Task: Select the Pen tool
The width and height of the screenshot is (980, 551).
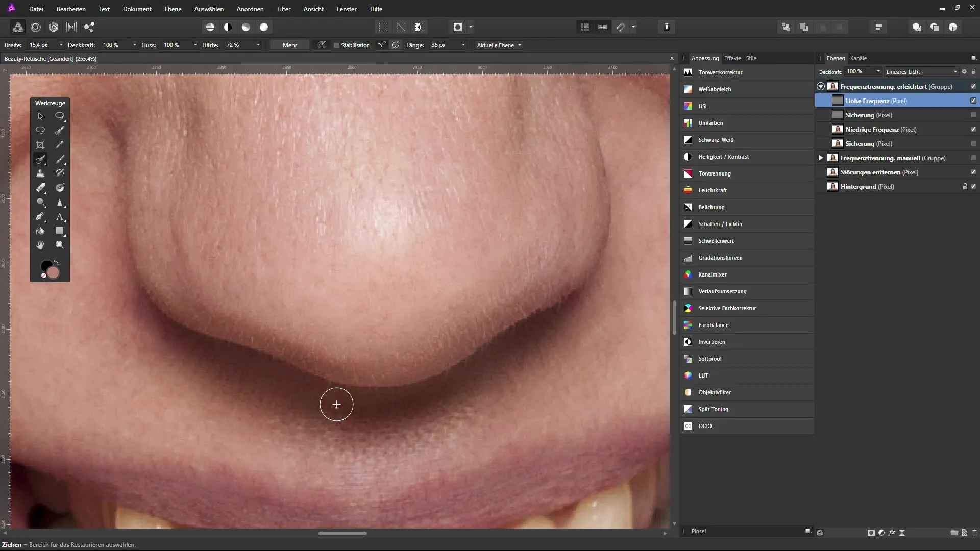Action: (40, 217)
